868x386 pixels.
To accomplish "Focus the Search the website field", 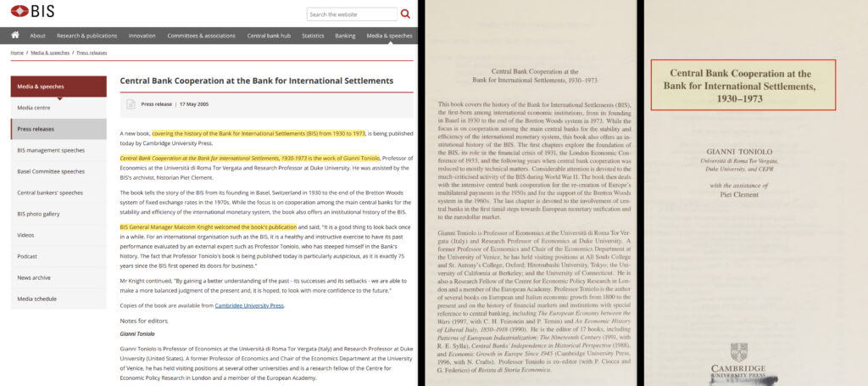I will (x=352, y=14).
